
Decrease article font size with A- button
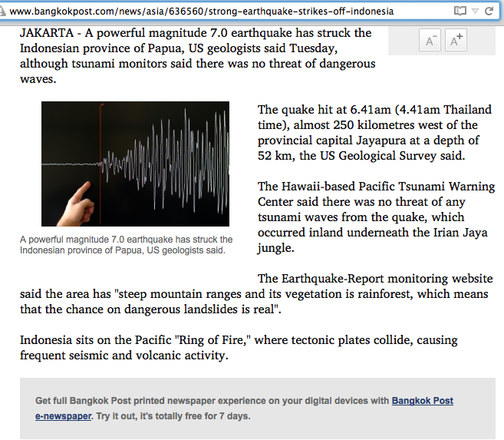430,40
